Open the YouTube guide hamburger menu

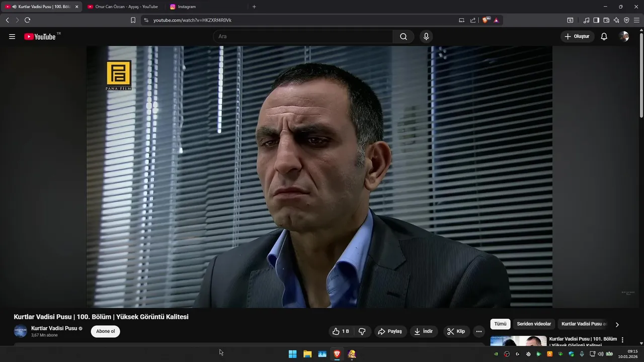tap(12, 37)
